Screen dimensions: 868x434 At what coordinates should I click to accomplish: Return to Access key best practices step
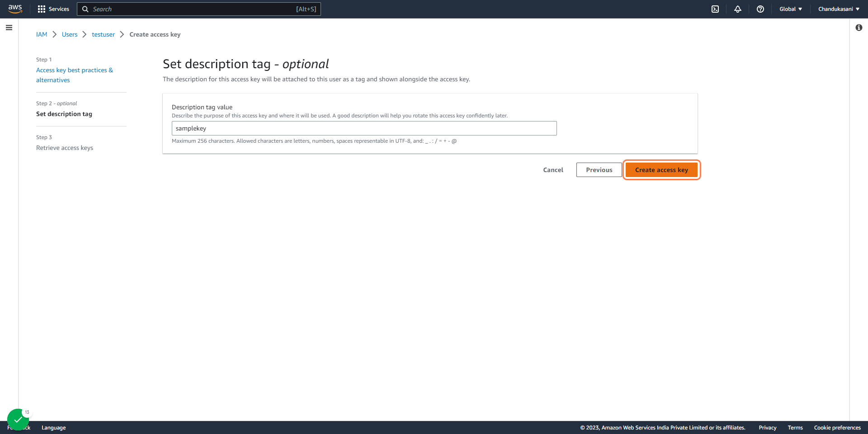(x=75, y=75)
